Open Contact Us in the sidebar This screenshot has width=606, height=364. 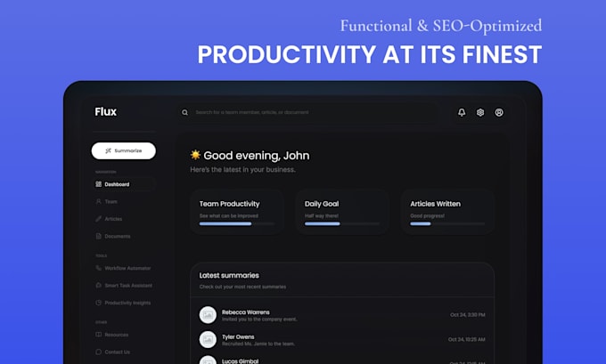point(117,352)
